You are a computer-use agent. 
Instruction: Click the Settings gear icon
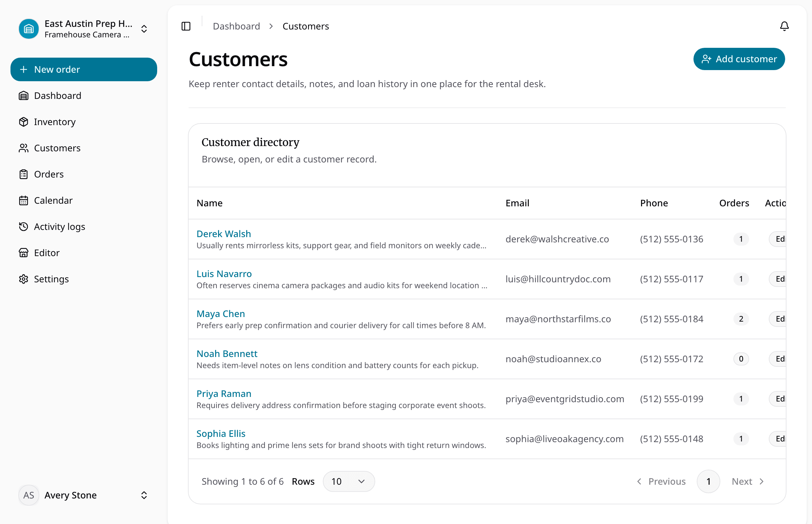pyautogui.click(x=24, y=279)
